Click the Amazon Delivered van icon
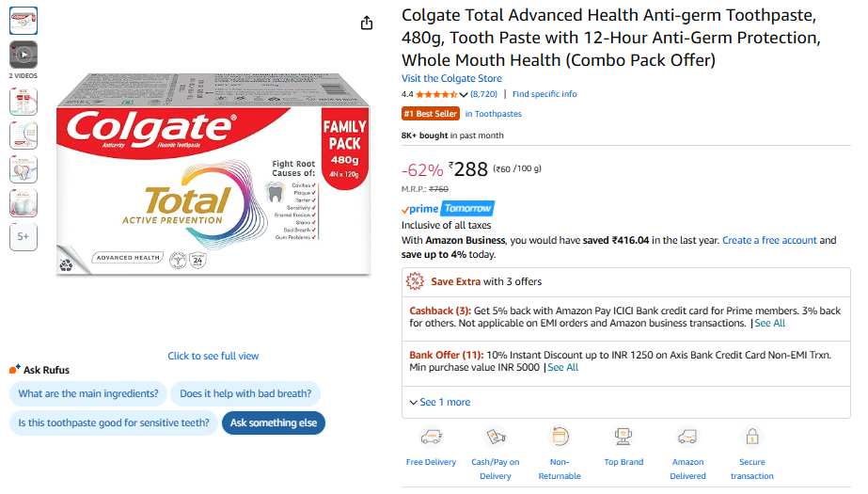This screenshot has height=494, width=868. (687, 437)
